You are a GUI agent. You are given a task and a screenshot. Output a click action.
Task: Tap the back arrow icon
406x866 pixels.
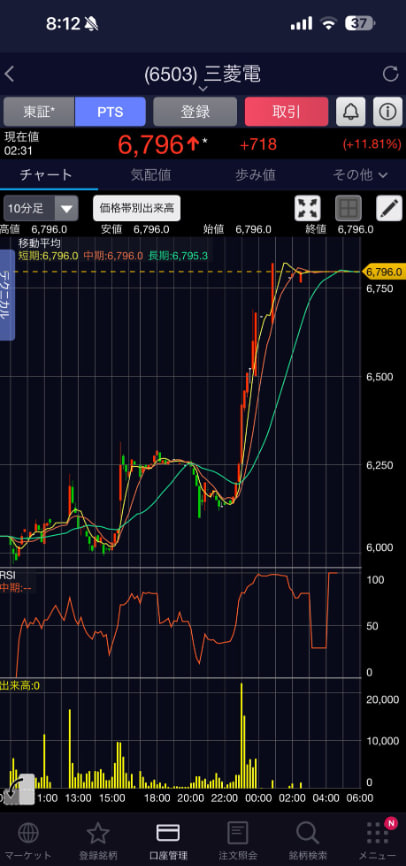click(x=9, y=75)
